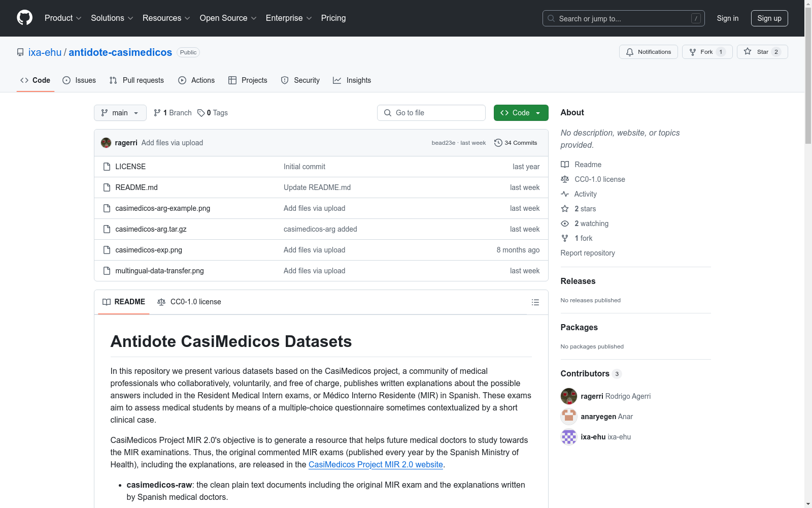Image resolution: width=812 pixels, height=508 pixels.
Task: Open the CasiMedicos Project MIR 2.0 website link
Action: point(376,464)
